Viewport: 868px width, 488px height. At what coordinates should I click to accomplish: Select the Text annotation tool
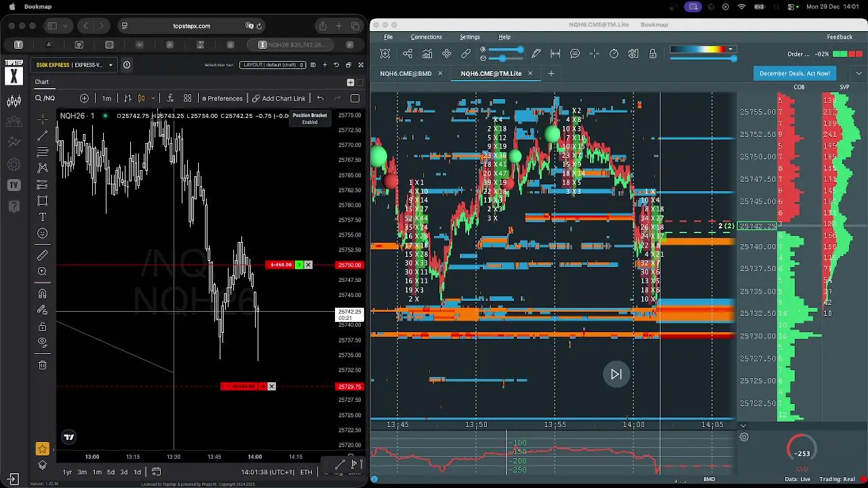pyautogui.click(x=42, y=217)
